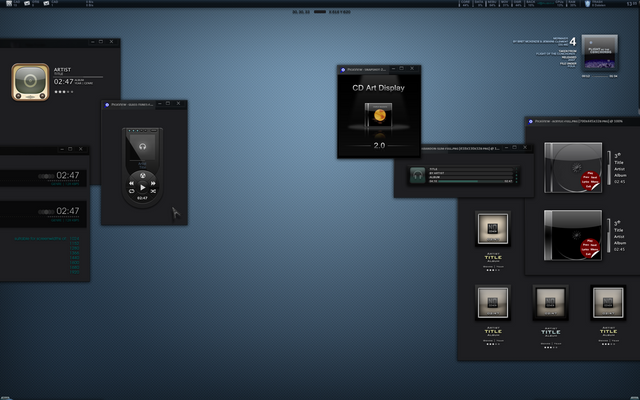Click the Album label next to the lower CD case
The height and width of the screenshot is (400, 640).
620,243
